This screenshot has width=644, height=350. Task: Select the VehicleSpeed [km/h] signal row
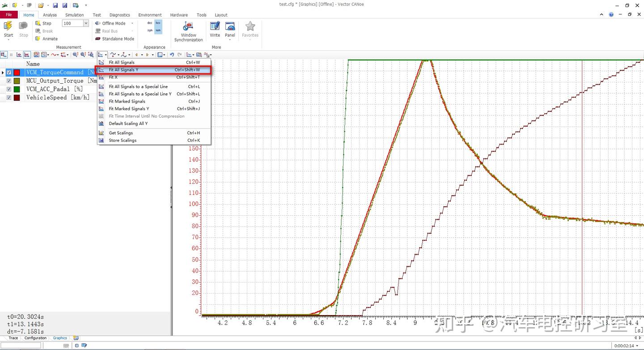pyautogui.click(x=58, y=98)
